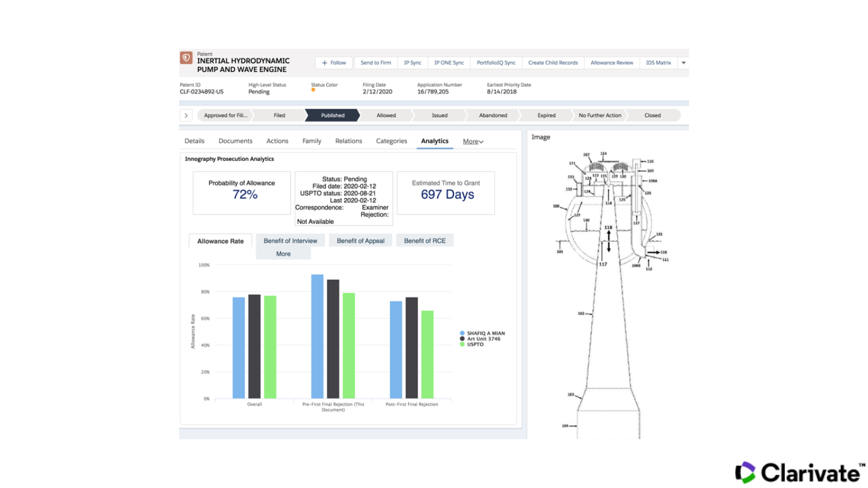Select the Closed stage
Viewport: 868px width, 488px height.
pyautogui.click(x=653, y=115)
